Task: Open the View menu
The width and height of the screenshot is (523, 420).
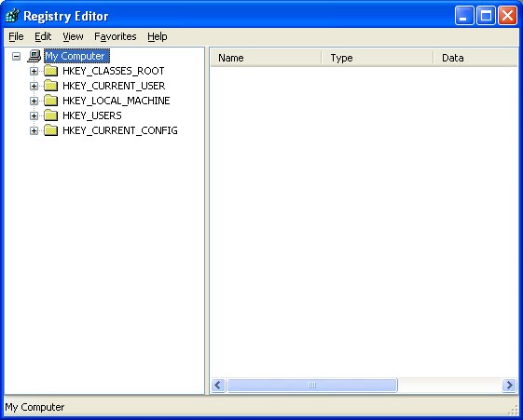Action: (x=73, y=36)
